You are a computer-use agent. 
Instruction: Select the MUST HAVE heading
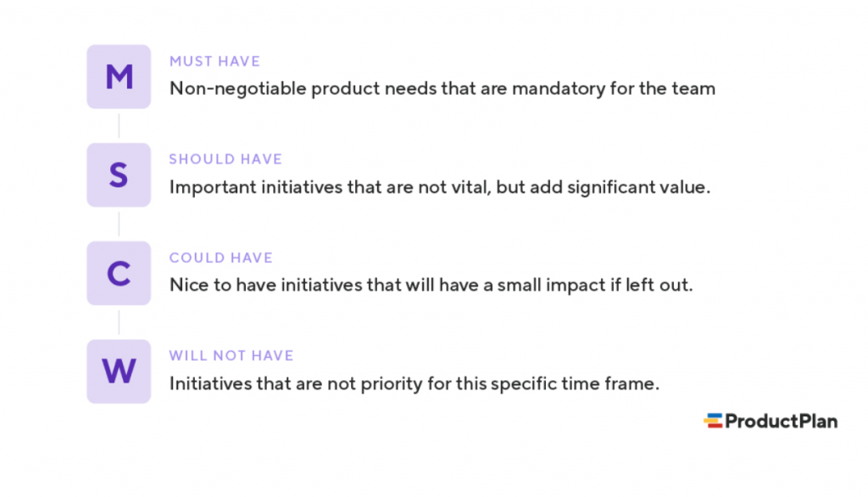[214, 61]
